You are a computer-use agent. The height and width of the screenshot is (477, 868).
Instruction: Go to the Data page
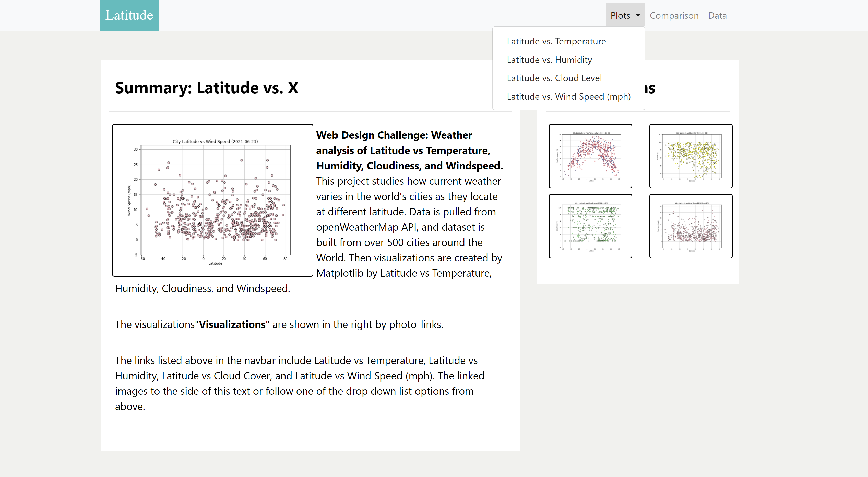[x=717, y=16]
